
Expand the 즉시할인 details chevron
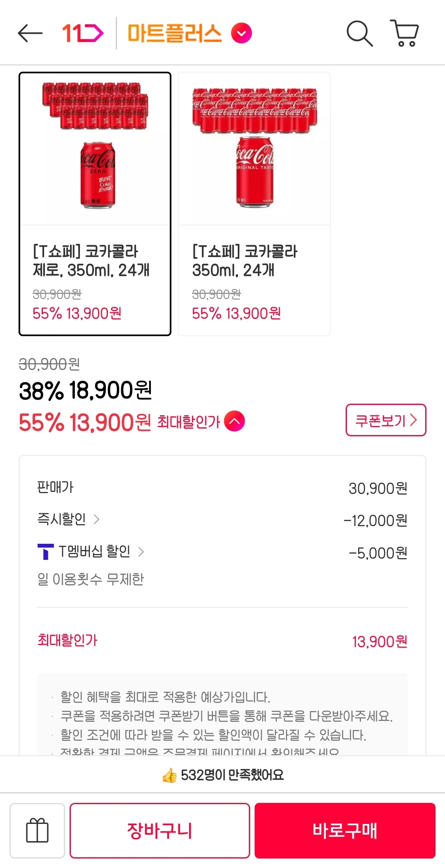click(97, 519)
